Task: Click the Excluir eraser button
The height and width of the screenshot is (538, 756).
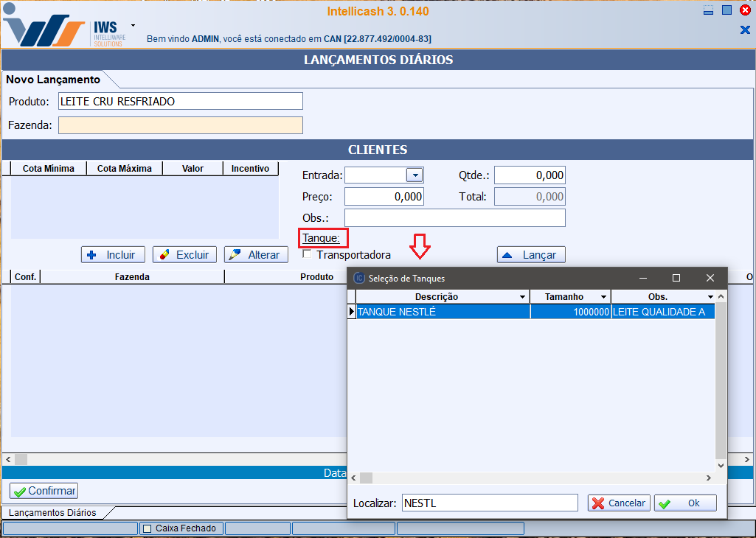Action: click(184, 255)
